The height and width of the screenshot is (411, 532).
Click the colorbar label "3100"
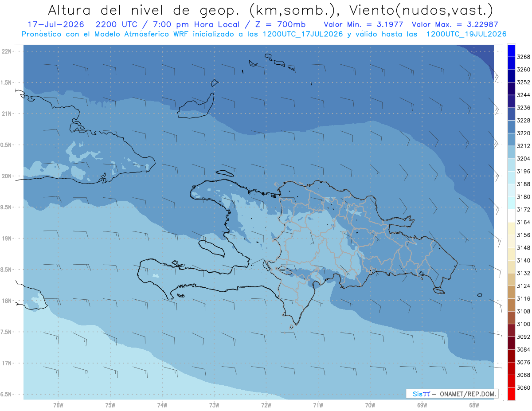coord(524,324)
